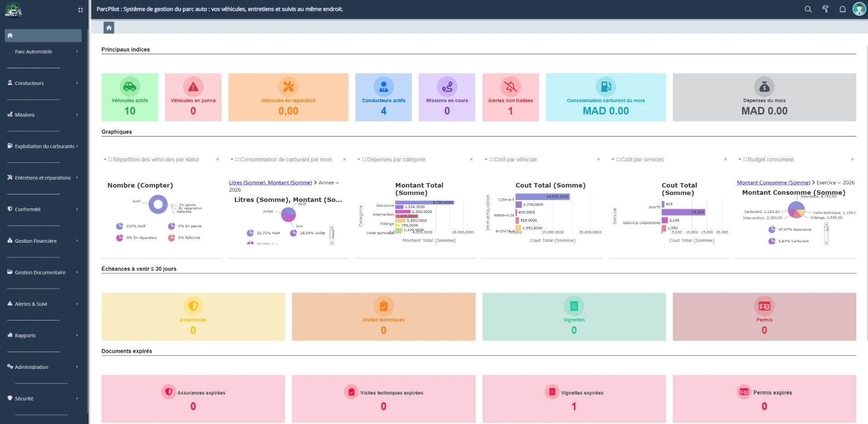Click the clipboard icon on Visites techniques card

383,306
